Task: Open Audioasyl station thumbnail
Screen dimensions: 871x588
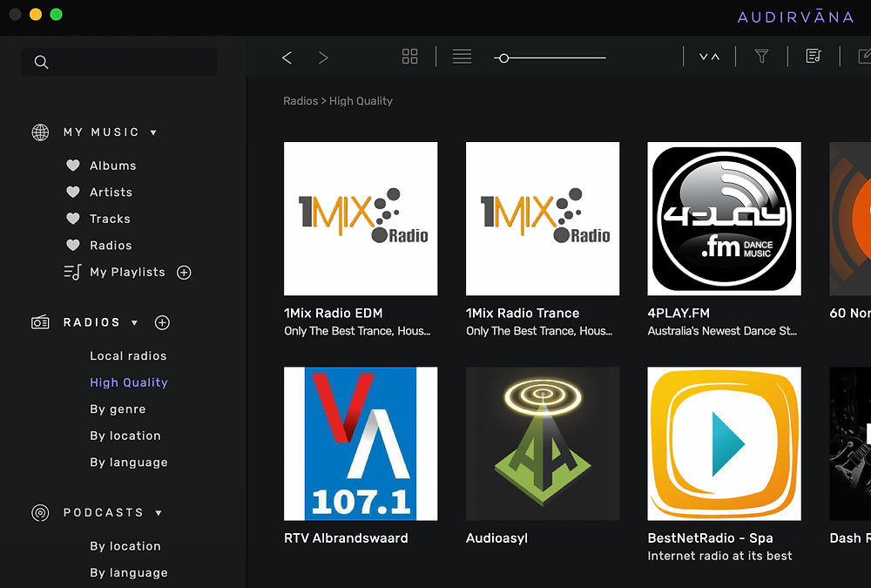Action: click(543, 443)
